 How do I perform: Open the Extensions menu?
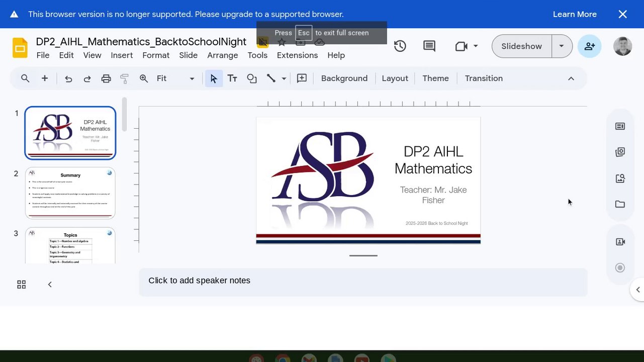pos(297,55)
